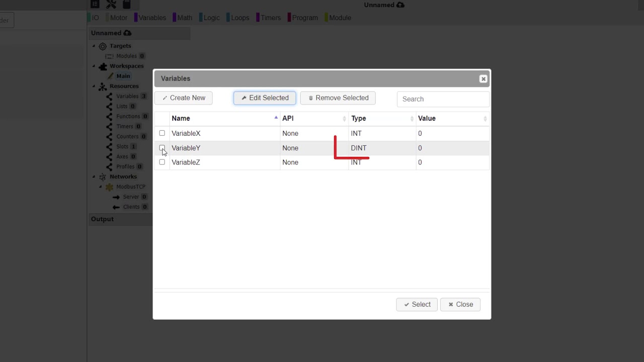Open the Motor block category
This screenshot has width=644, height=362.
[x=117, y=18]
